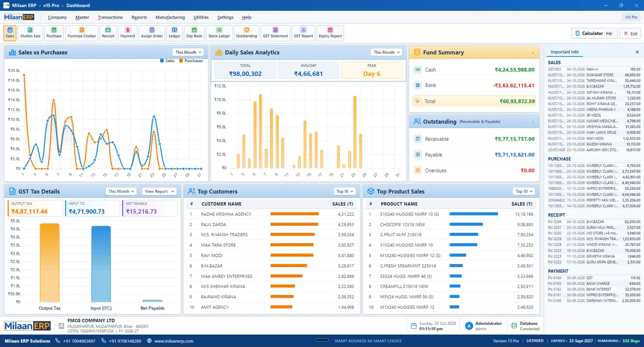Click RADHE KRISHNA AGENCY sales bar
Screen dimensions: 644x347
[295, 214]
